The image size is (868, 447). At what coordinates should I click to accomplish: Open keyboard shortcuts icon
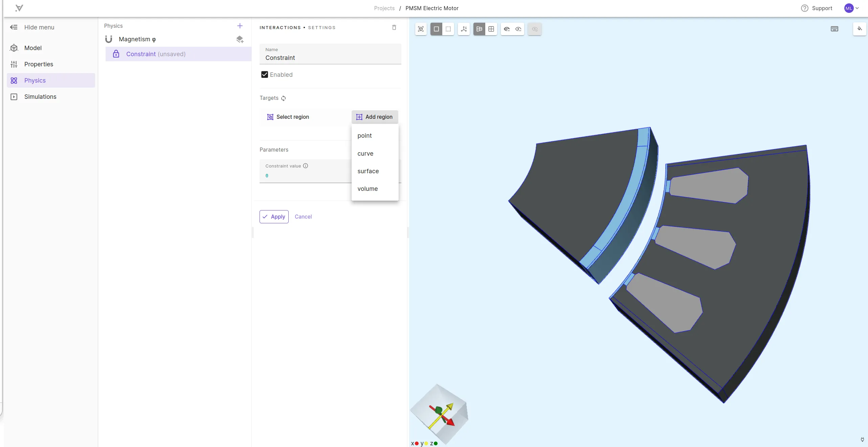pos(834,29)
